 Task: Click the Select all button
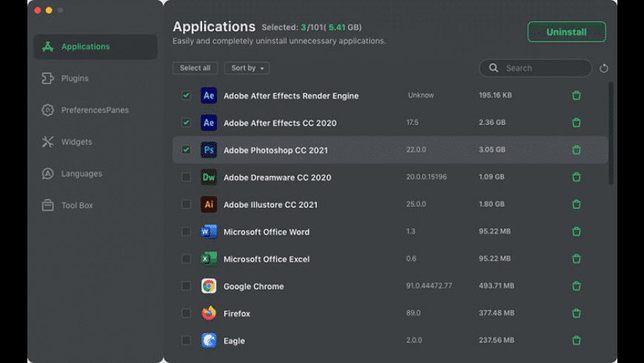point(195,68)
